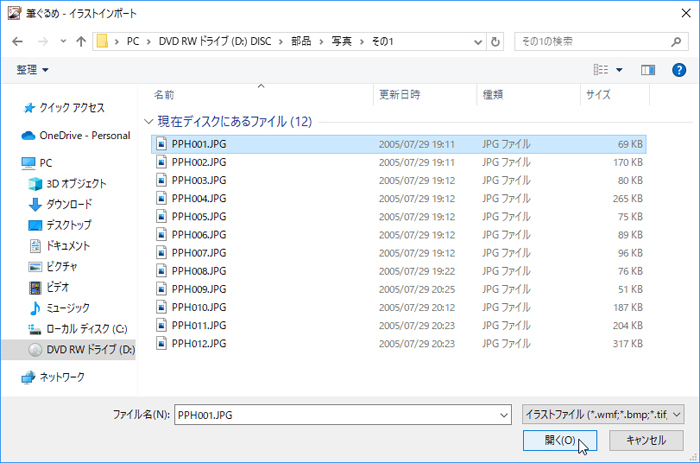Toggle the preview pane icon
The image size is (700, 463).
[647, 70]
